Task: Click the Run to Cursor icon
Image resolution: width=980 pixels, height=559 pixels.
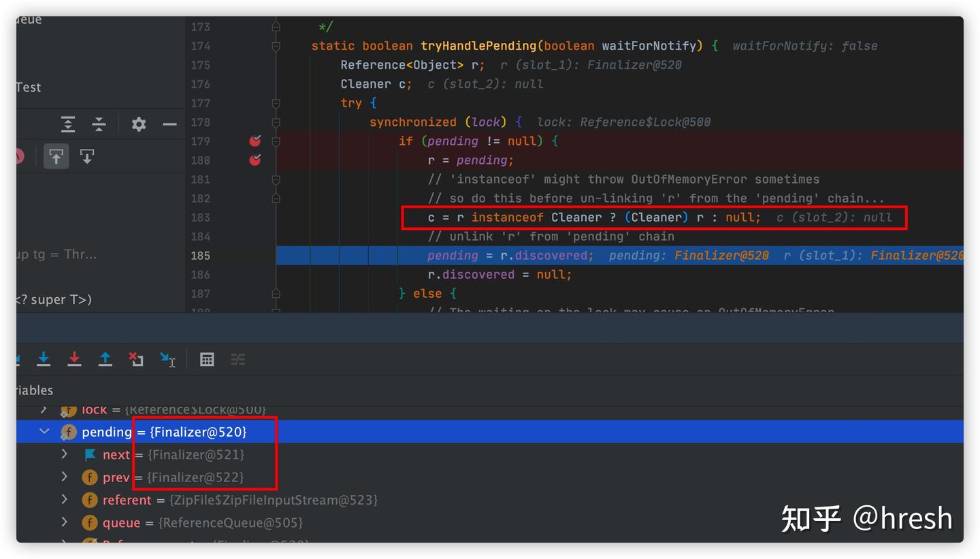Action: click(x=167, y=359)
